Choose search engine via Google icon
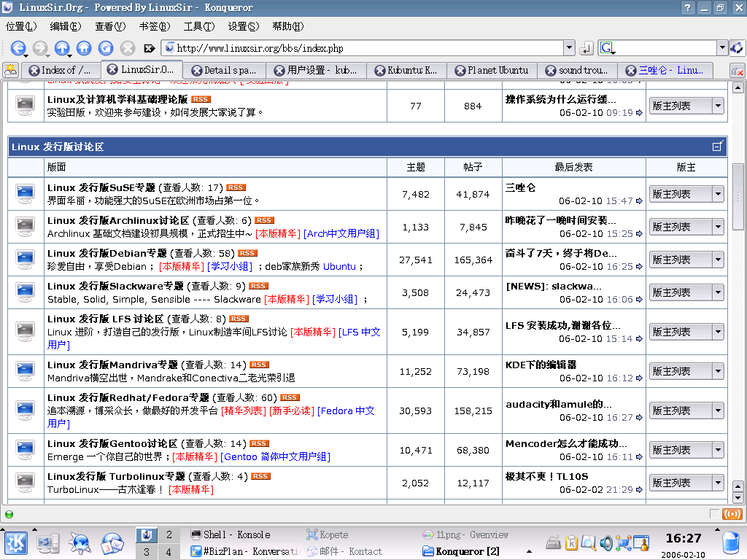747x560 pixels. pyautogui.click(x=607, y=48)
